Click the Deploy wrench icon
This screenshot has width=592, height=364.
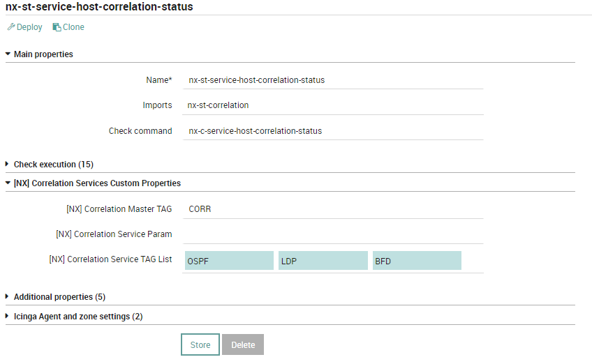[11, 26]
